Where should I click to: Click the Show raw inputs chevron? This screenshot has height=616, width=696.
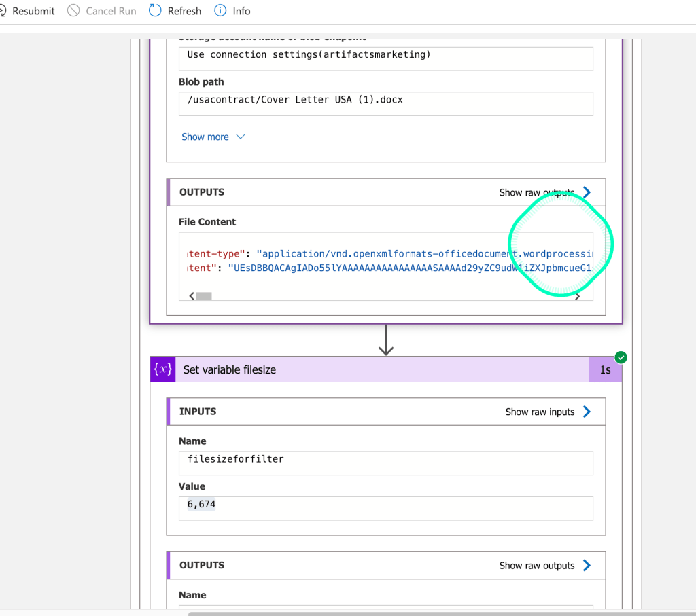587,412
